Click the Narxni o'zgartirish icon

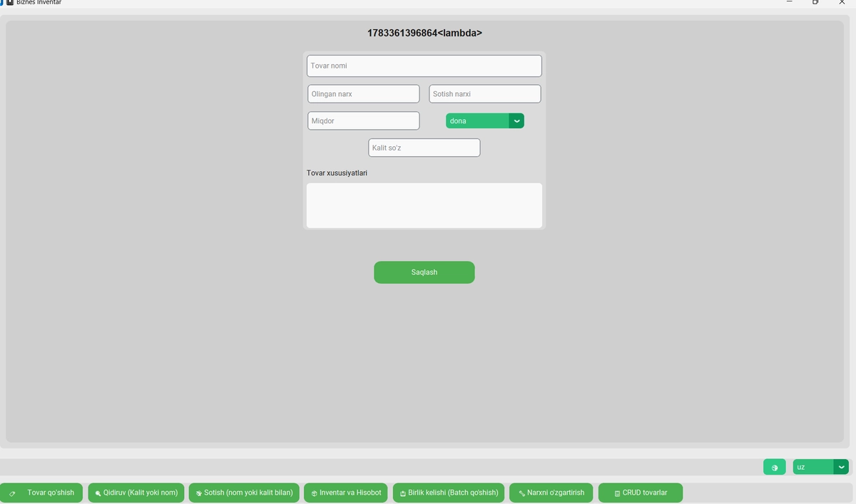click(521, 493)
